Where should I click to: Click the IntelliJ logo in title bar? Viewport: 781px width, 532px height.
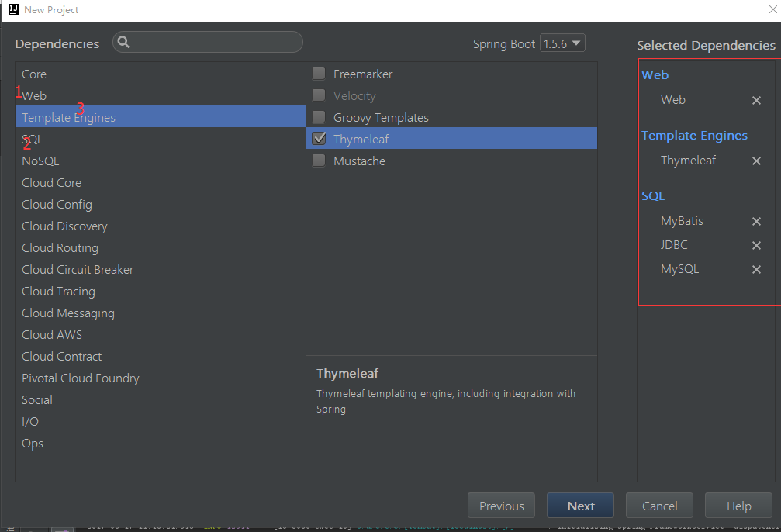13,9
